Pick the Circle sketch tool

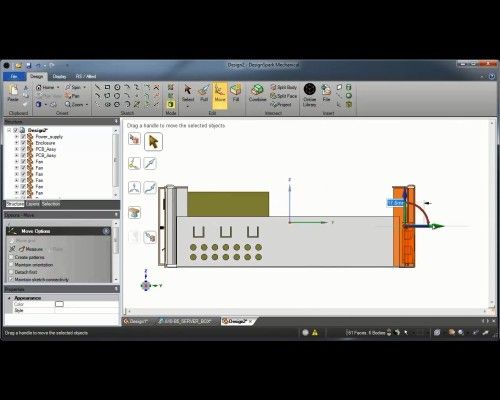[x=117, y=87]
